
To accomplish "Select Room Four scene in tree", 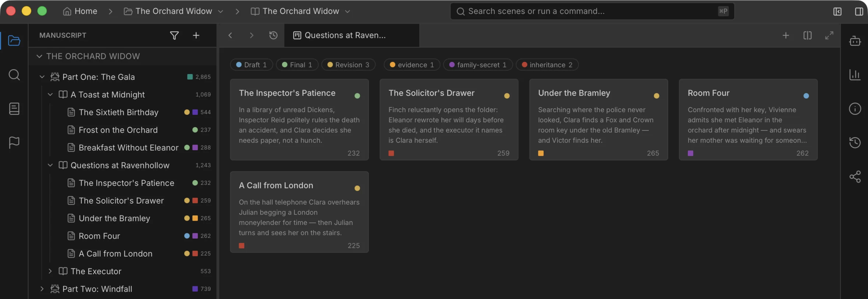I will (x=122, y=236).
